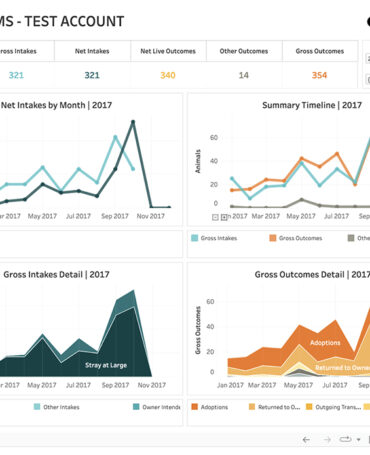Select the Owner Intended legend swatch
Screen dimensions: 370x455
(x=136, y=407)
